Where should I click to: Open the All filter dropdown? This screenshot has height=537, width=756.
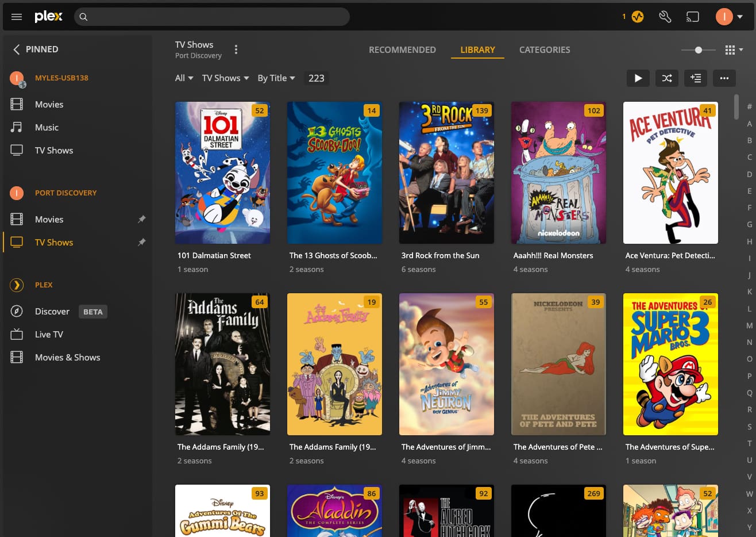184,78
